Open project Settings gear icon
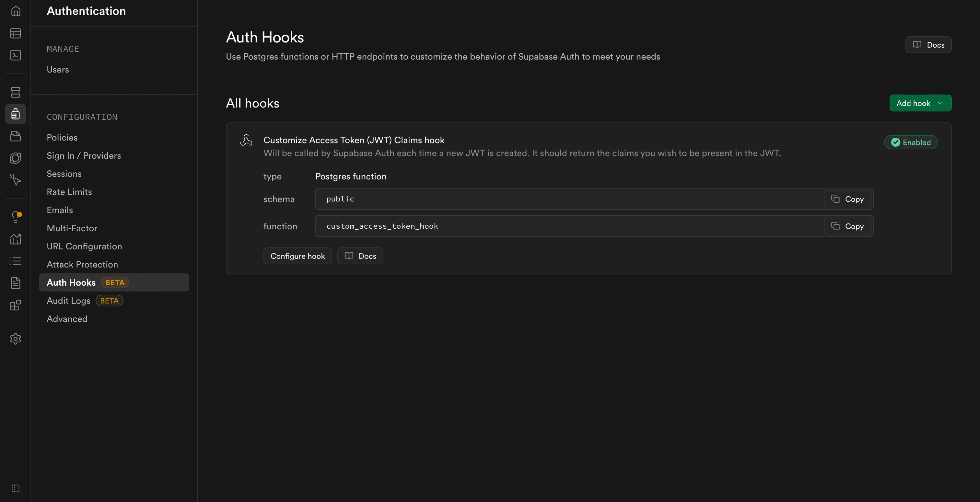Viewport: 980px width, 502px height. pyautogui.click(x=16, y=339)
